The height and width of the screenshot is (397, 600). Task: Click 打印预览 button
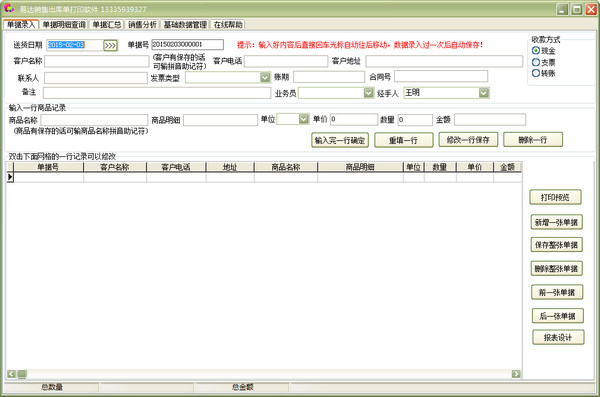pos(555,197)
